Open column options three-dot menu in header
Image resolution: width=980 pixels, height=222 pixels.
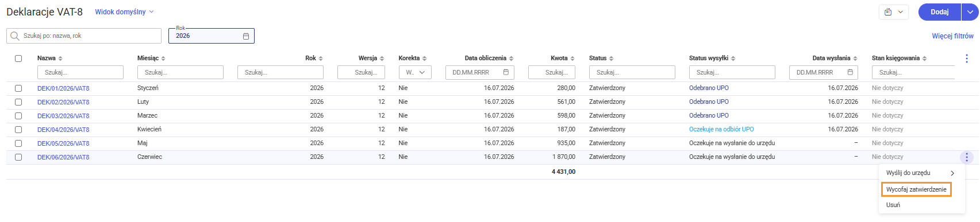click(967, 59)
